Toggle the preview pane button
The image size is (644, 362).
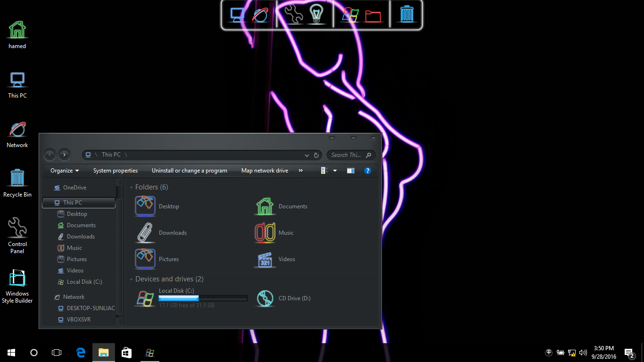[x=351, y=171]
